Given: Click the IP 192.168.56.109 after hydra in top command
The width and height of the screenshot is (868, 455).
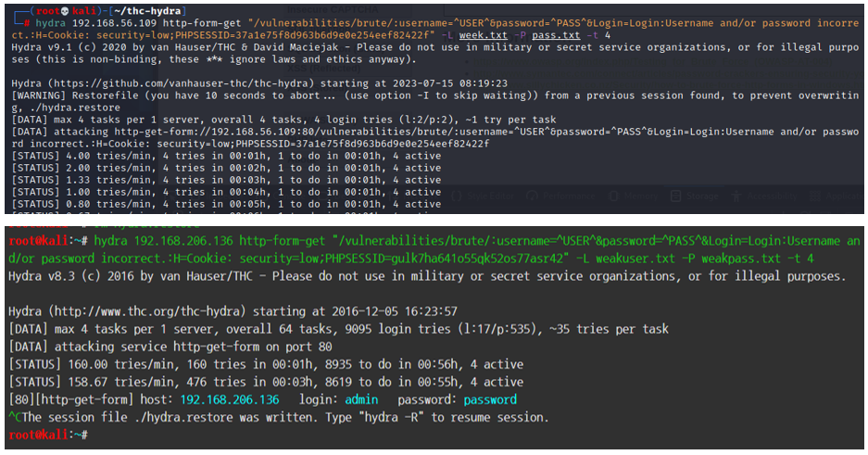Looking at the screenshot, I should click(115, 23).
